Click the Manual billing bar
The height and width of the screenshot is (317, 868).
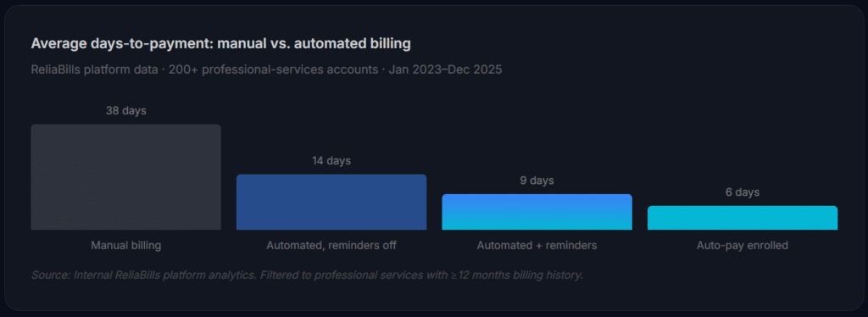pos(125,177)
